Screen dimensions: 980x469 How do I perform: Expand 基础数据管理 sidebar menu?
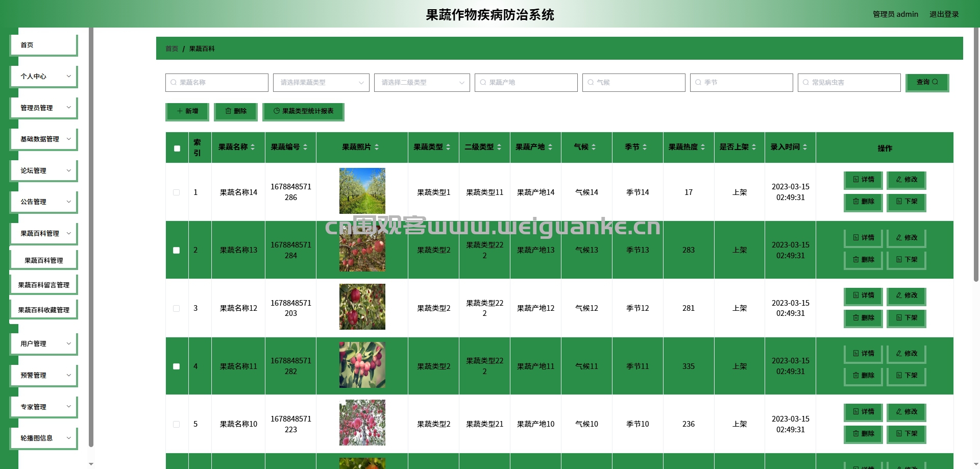pyautogui.click(x=44, y=139)
